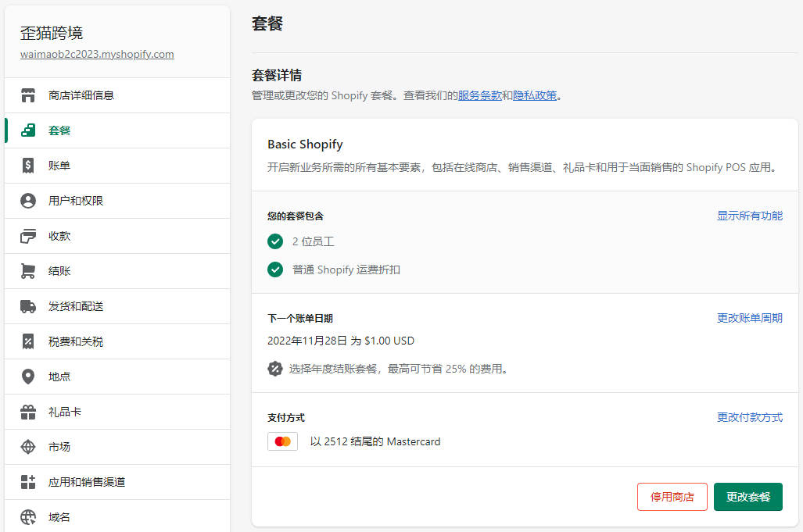Open 用户和权限 settings
This screenshot has width=803, height=532.
tap(117, 201)
